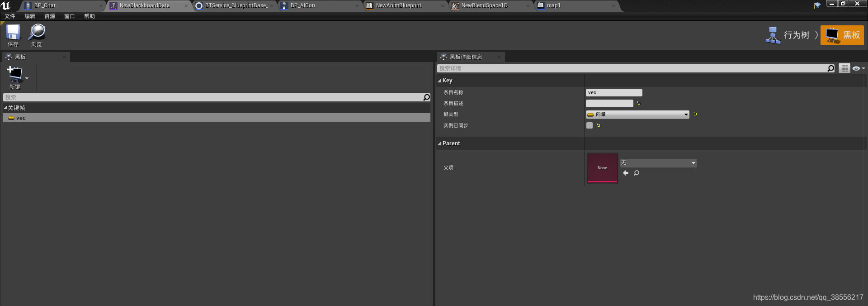Click the None parent asset thumbnail

tap(602, 168)
